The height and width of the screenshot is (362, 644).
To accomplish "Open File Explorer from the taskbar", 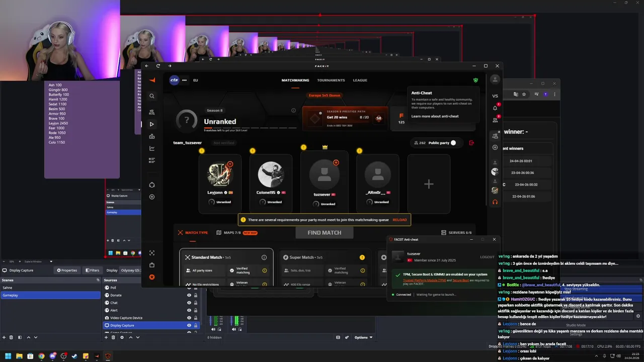I will pyautogui.click(x=19, y=356).
